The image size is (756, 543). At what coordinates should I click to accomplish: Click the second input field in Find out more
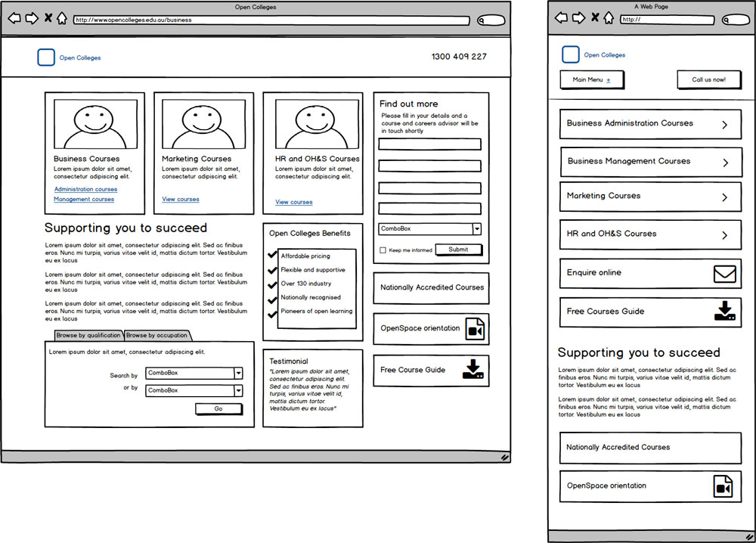pos(429,166)
